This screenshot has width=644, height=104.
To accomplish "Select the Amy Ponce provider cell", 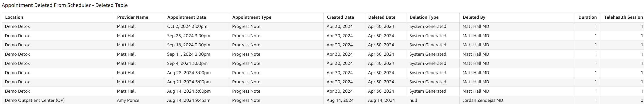I will (128, 100).
